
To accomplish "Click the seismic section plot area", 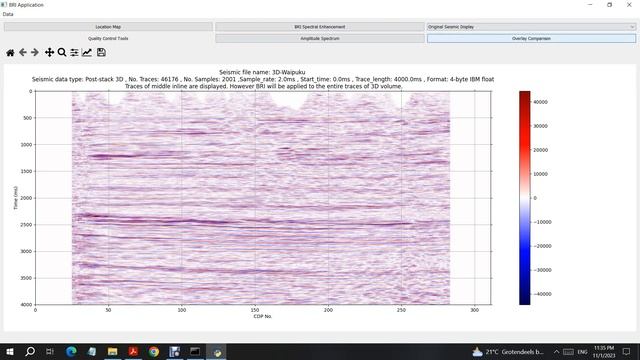I will pyautogui.click(x=263, y=198).
